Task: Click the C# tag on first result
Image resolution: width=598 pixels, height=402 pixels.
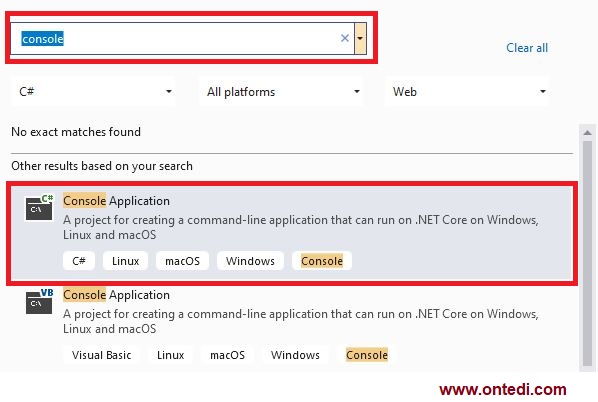Action: (79, 261)
